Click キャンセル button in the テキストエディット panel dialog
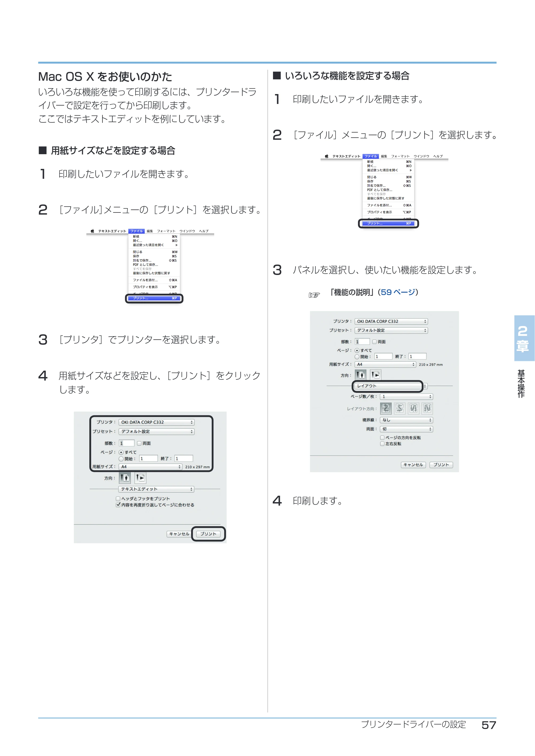535x756 pixels. tap(179, 534)
